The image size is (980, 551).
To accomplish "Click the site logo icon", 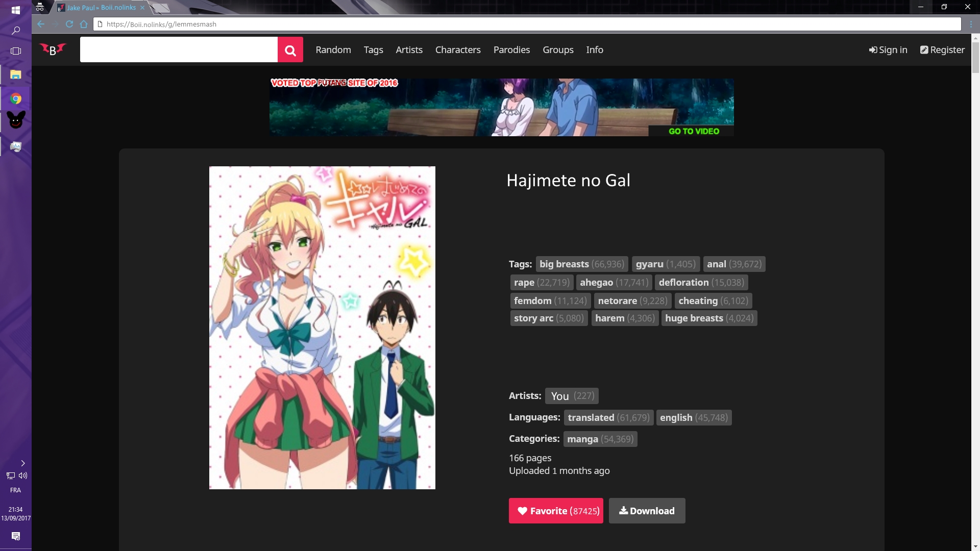I will pos(53,49).
